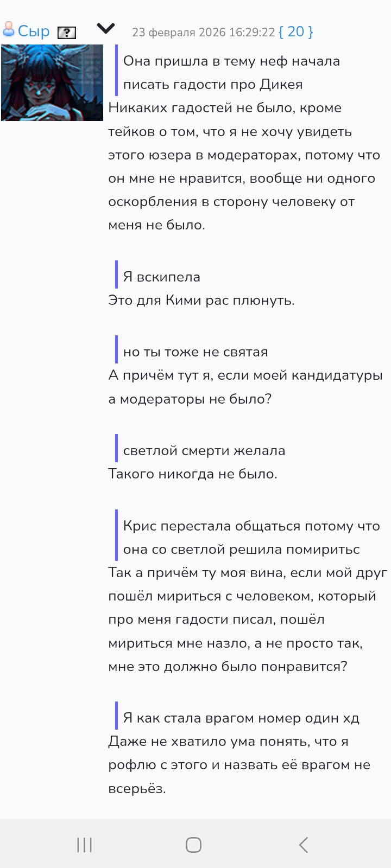
Task: Click the user status icon beside Сыр
Action: [8, 29]
